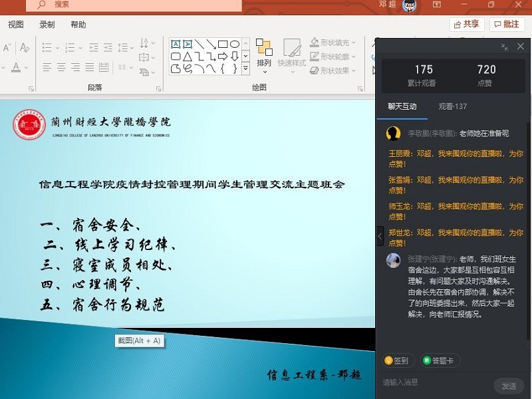Toggle center text alignment
Viewport: 532px width, 399px height.
pos(61,67)
